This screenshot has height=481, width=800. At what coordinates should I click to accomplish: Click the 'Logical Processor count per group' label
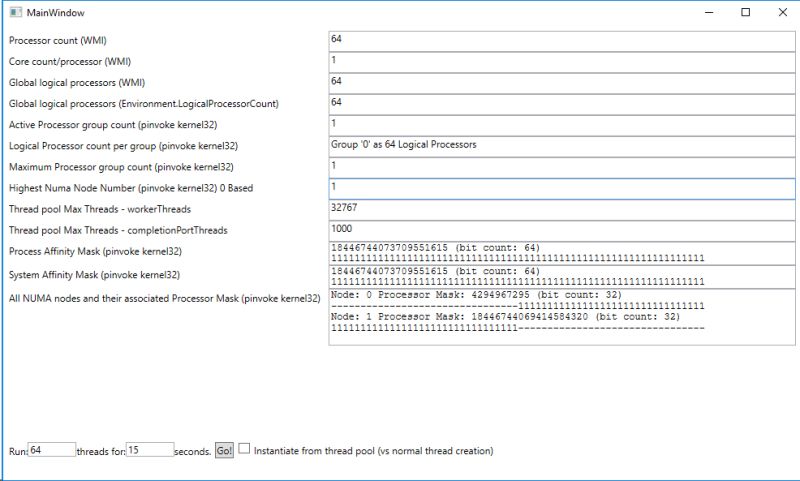coord(123,146)
